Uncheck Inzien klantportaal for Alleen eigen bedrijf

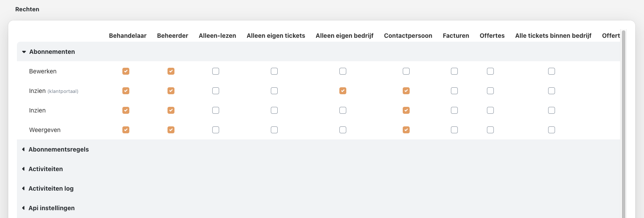point(343,91)
